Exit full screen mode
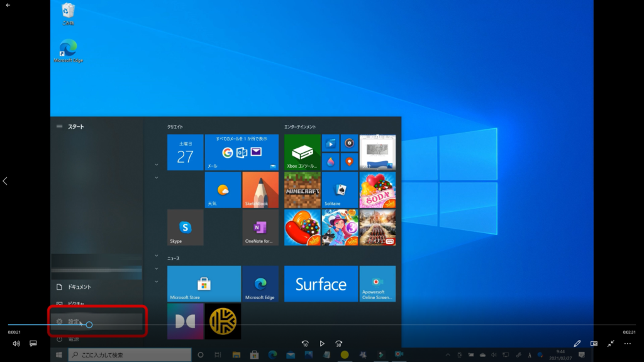This screenshot has width=644, height=362. pos(611,344)
